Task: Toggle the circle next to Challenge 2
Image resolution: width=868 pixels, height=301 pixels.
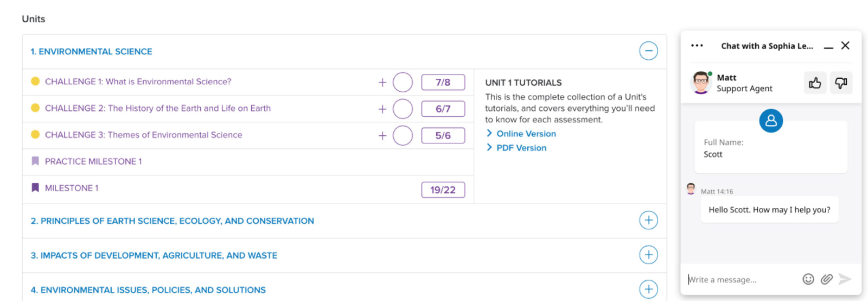Action: coord(403,109)
